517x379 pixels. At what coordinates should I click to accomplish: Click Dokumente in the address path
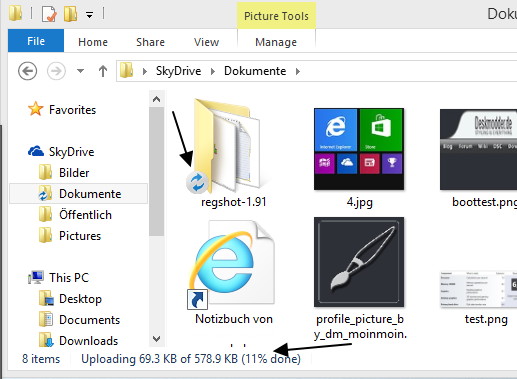click(255, 71)
